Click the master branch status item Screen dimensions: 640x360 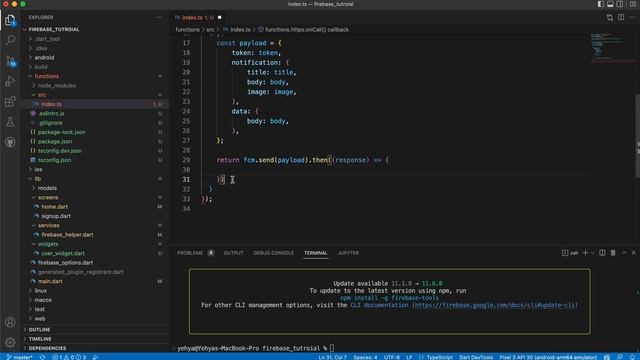pyautogui.click(x=19, y=357)
